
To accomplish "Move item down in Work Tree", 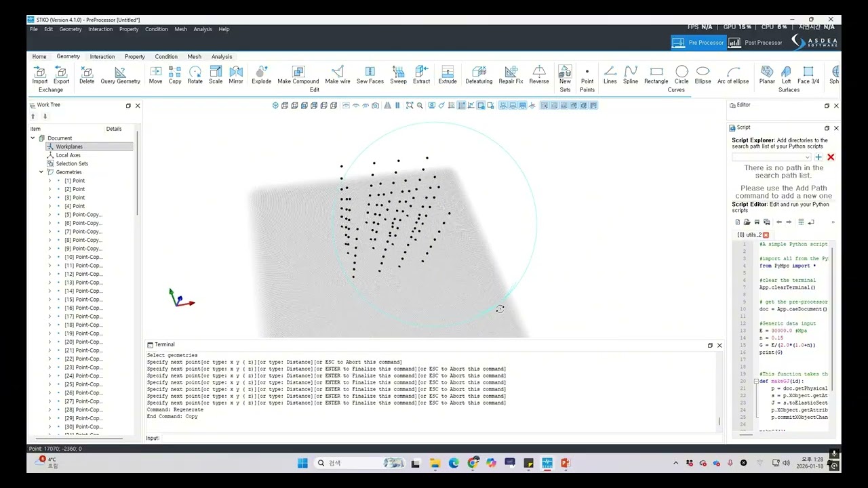I will [45, 117].
